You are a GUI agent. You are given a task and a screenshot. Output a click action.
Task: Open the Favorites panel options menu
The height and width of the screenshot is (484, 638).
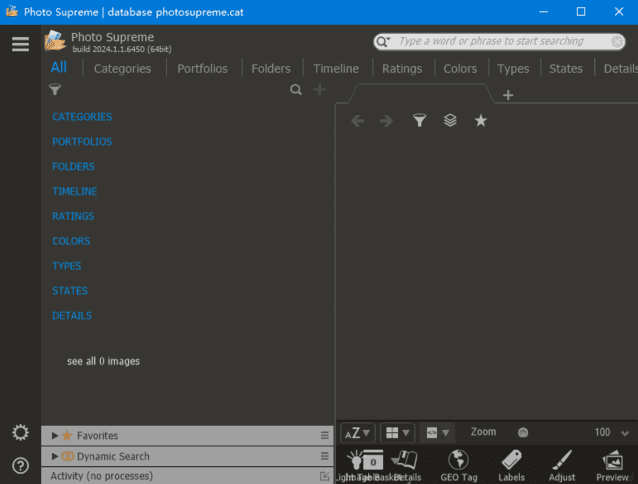[324, 435]
